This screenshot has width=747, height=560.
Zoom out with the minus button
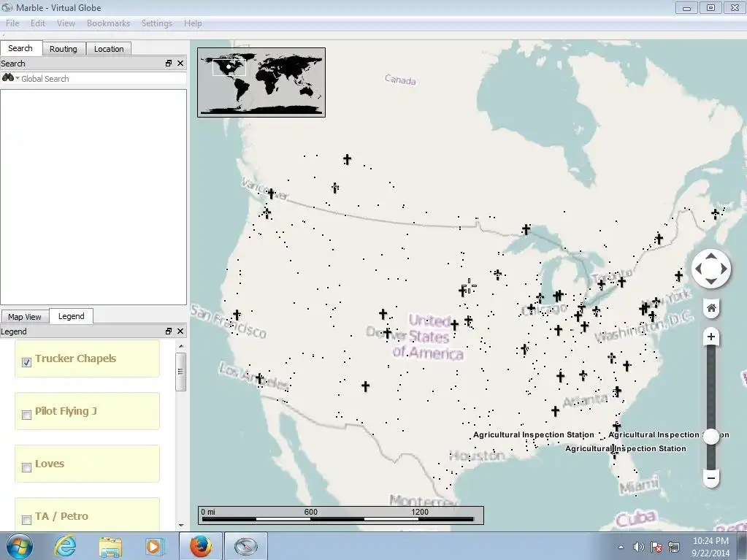coord(711,478)
